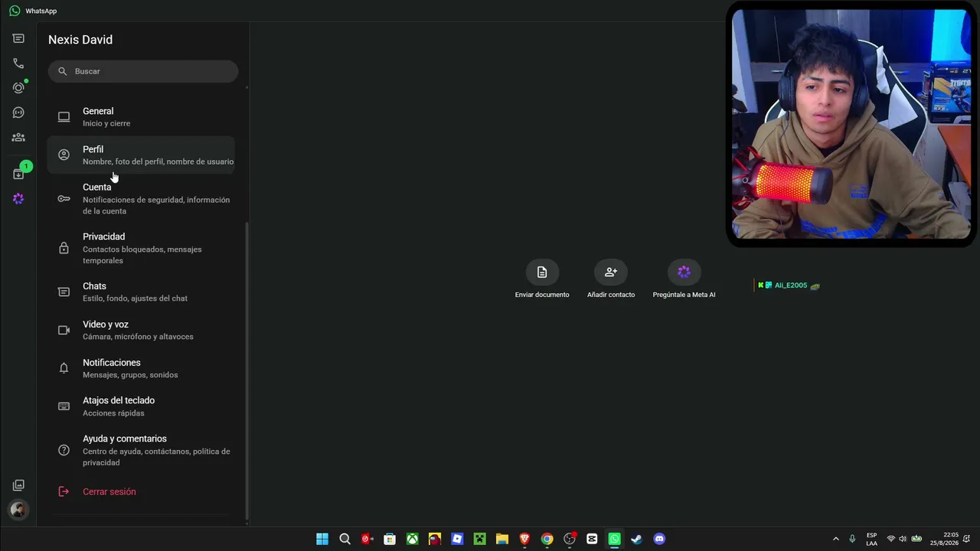Screen dimensions: 980x551
Task: Open Xbox app from taskbar
Action: point(412,539)
